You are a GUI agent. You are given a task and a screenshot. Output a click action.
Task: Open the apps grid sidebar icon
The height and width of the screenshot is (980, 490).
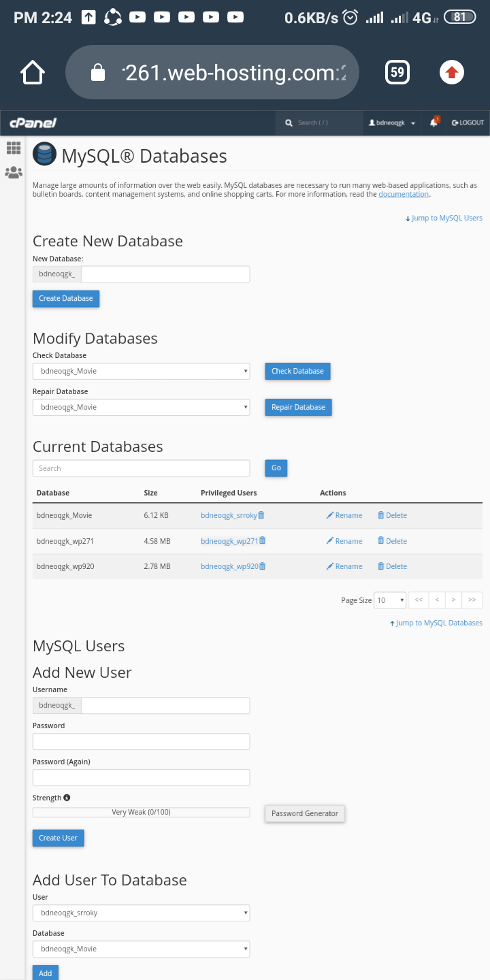(13, 148)
